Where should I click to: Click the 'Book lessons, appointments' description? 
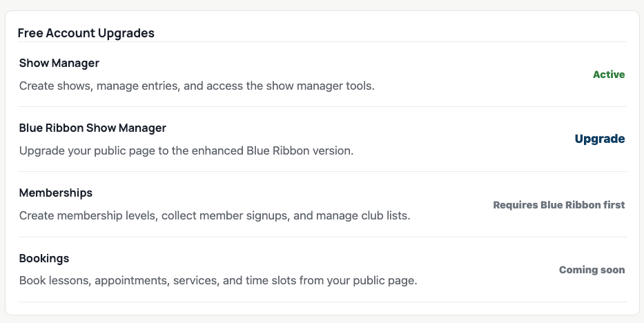pyautogui.click(x=218, y=280)
